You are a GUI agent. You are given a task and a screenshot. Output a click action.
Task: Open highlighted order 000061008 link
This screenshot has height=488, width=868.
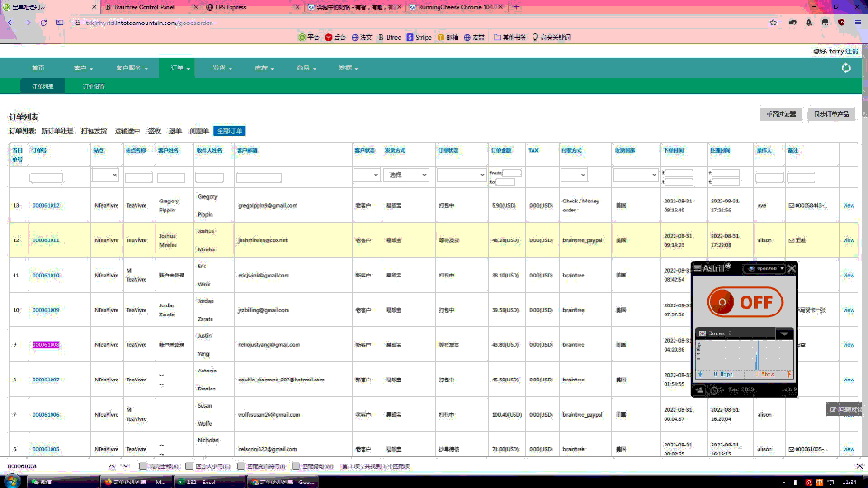click(x=45, y=344)
